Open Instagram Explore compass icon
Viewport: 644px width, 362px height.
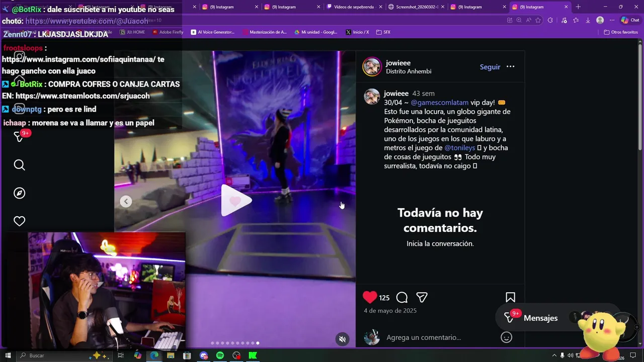click(x=19, y=193)
